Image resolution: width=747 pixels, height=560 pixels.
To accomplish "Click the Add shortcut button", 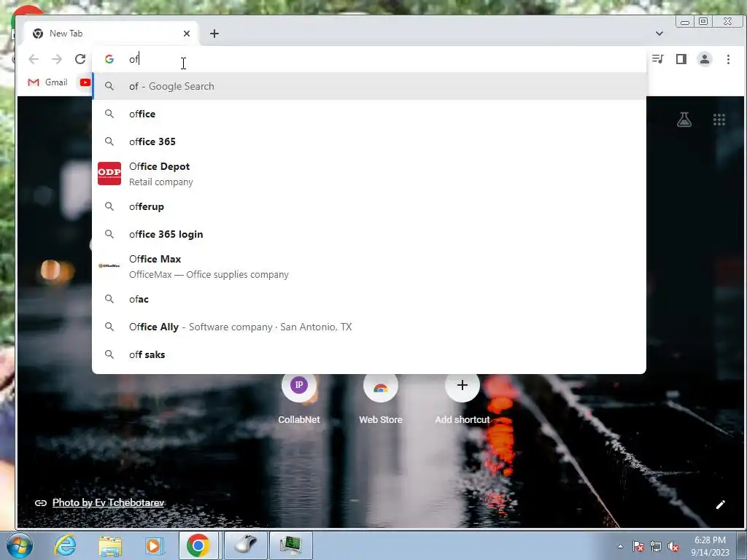I will 462,397.
